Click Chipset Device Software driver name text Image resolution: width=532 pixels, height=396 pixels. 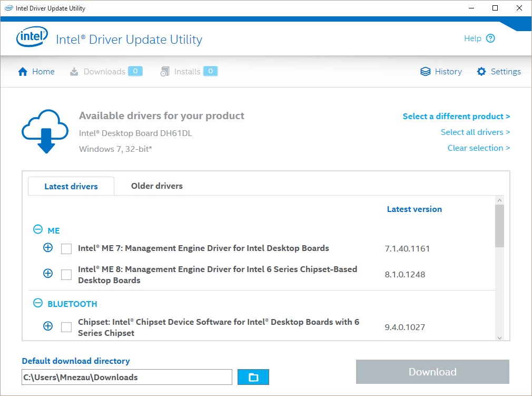tap(219, 327)
